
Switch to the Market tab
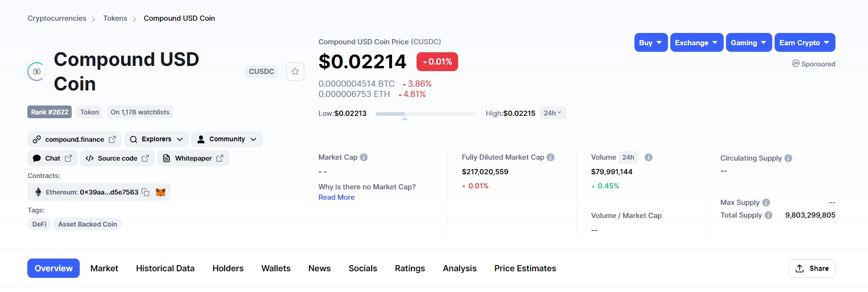(x=104, y=268)
